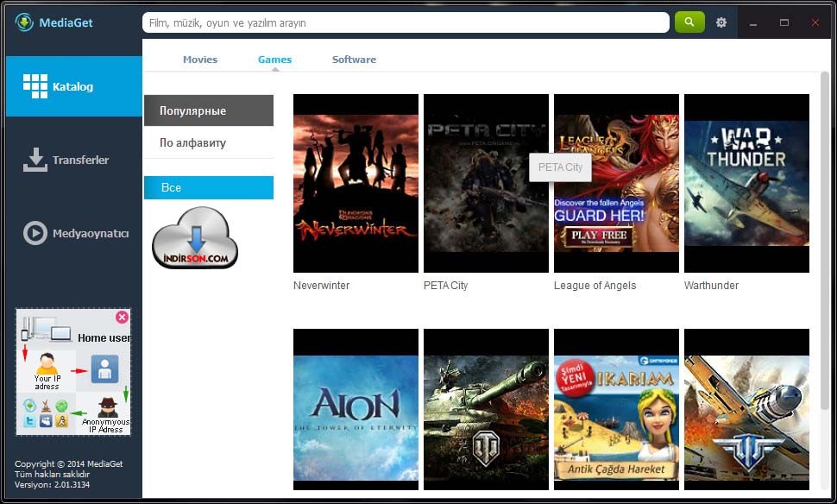Image resolution: width=837 pixels, height=504 pixels.
Task: Open the World of Warplanes cover
Action: [746, 409]
